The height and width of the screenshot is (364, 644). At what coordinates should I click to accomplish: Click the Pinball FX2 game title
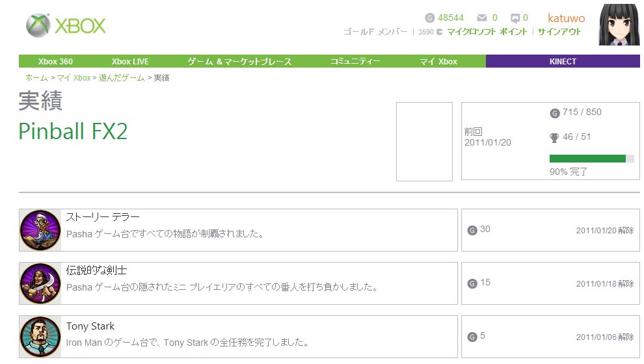[x=73, y=131]
